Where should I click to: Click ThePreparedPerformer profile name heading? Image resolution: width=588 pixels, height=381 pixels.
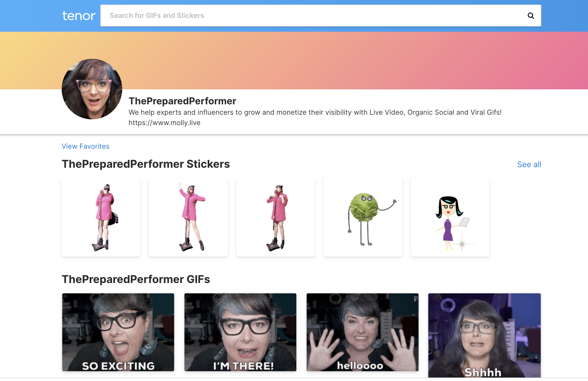[x=182, y=101]
